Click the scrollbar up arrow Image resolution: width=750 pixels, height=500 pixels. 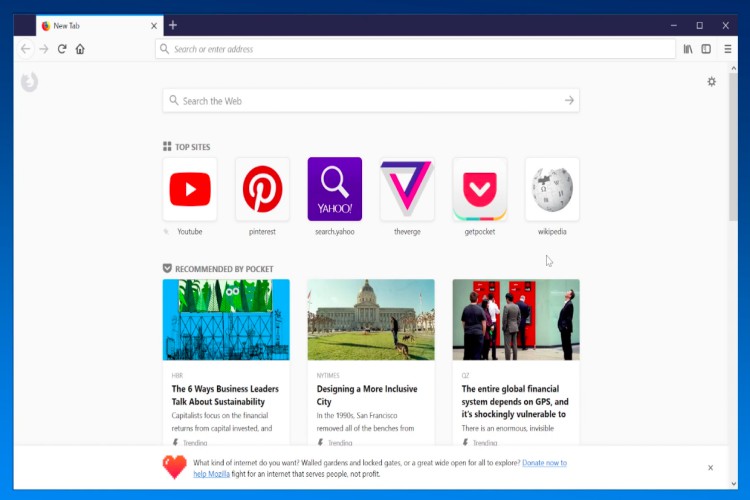coord(734,68)
